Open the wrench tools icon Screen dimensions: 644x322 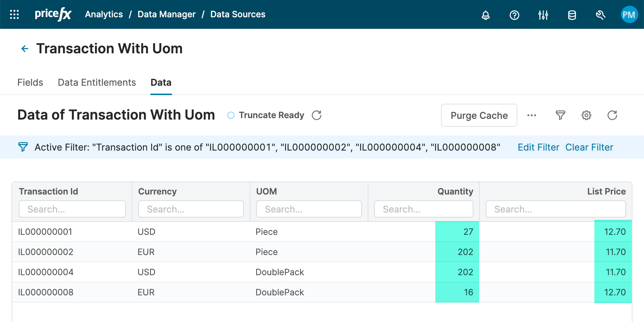(x=600, y=15)
